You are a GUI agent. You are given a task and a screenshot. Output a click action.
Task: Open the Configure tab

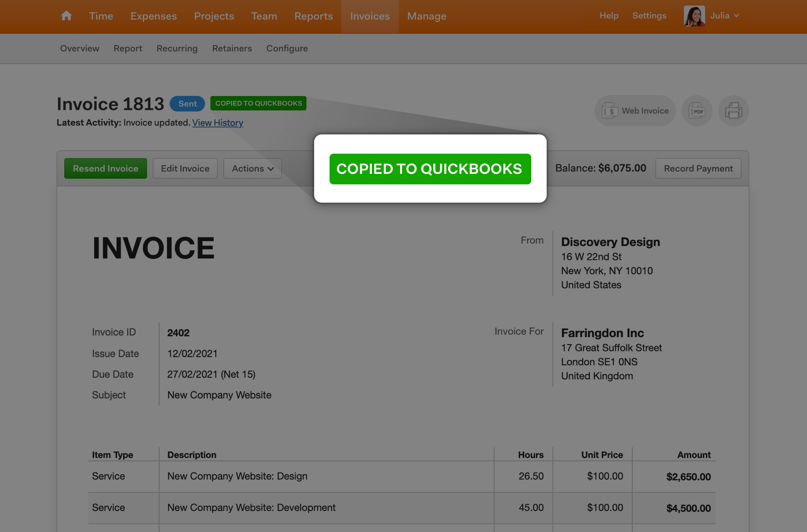(x=287, y=48)
